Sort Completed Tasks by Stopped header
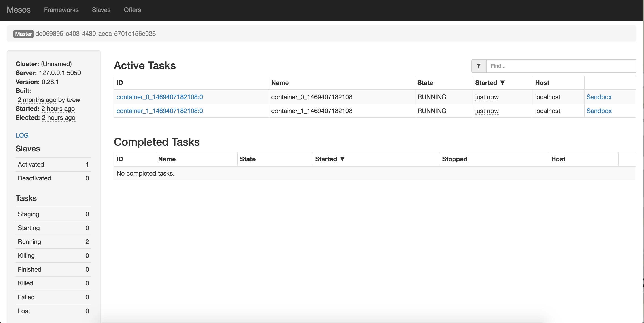 (455, 159)
